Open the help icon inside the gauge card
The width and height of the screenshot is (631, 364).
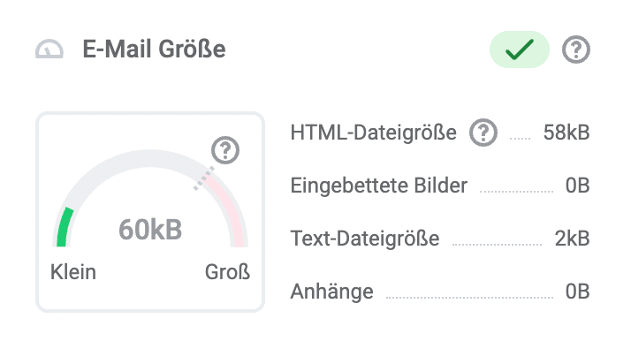(225, 151)
